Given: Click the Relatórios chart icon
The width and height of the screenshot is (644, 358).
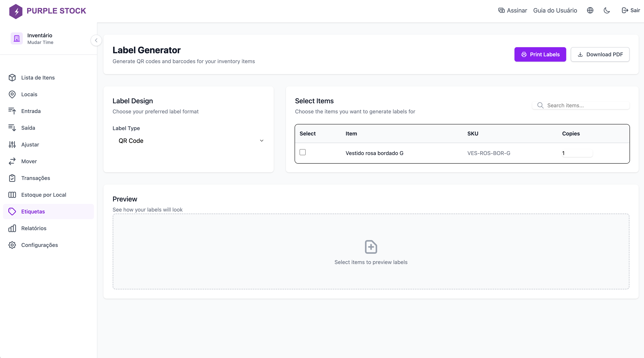Looking at the screenshot, I should coord(12,228).
